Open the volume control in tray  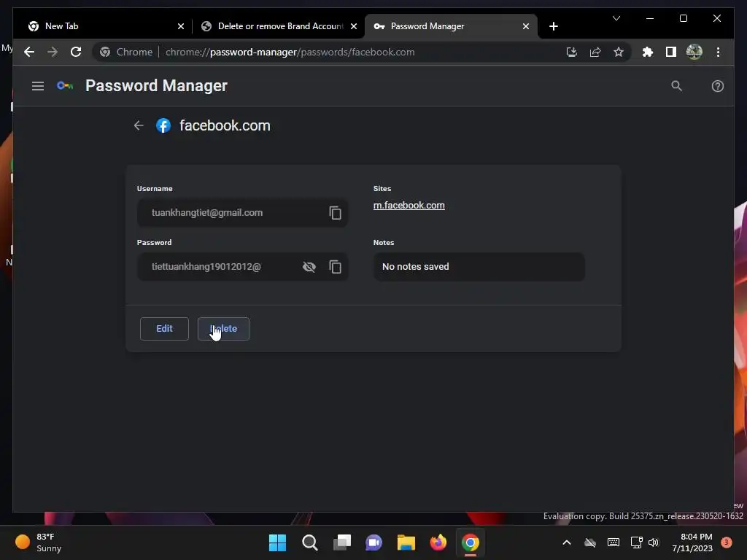point(654,542)
